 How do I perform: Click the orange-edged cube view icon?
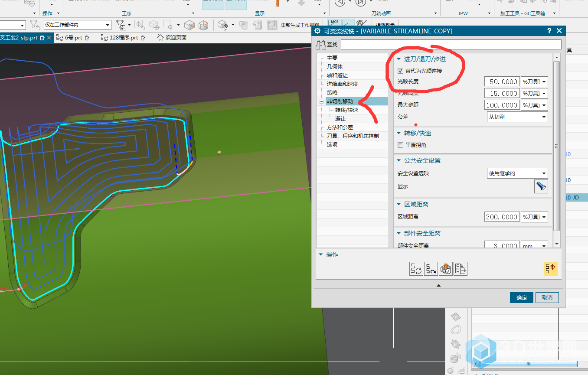189,25
